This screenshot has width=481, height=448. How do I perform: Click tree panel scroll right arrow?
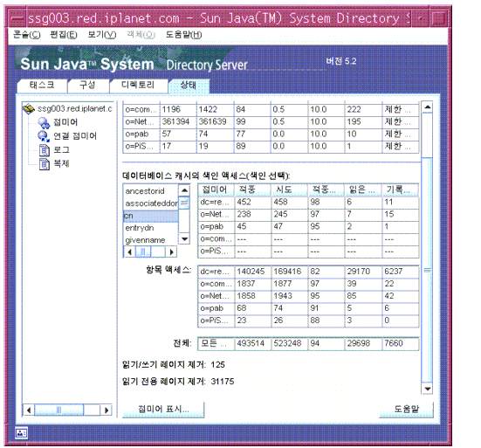tap(107, 410)
